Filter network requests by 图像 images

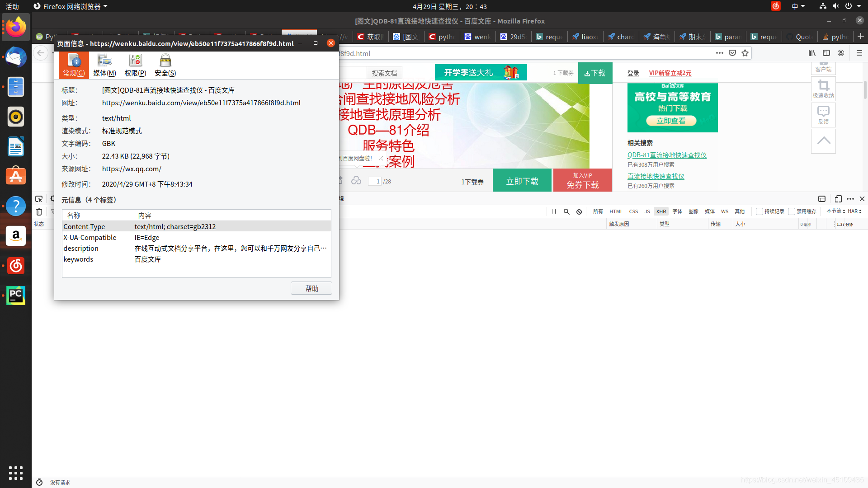pos(693,211)
